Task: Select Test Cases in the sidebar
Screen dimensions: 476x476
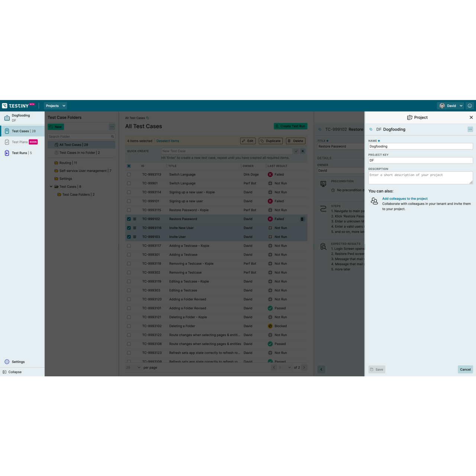Action: [x=20, y=131]
